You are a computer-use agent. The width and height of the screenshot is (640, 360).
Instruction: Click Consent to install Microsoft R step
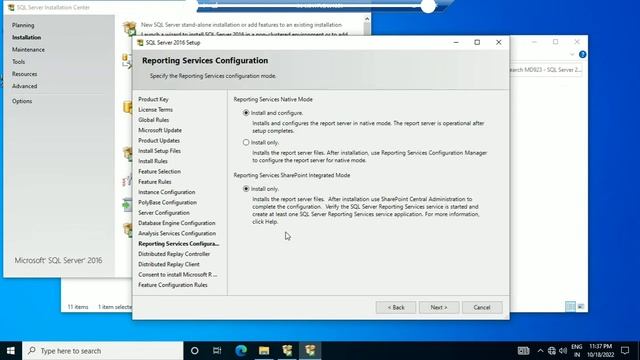[x=178, y=275]
